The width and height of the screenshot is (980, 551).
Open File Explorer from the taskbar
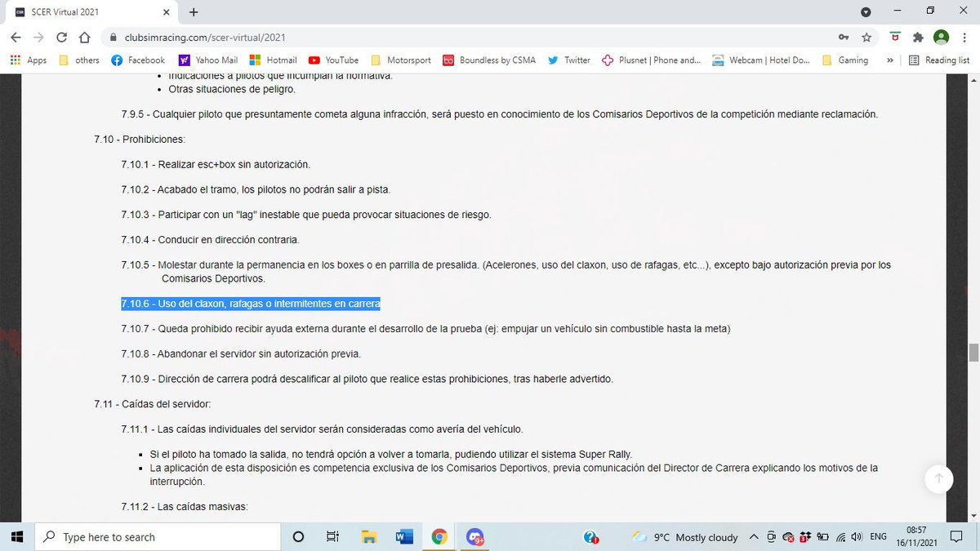368,536
